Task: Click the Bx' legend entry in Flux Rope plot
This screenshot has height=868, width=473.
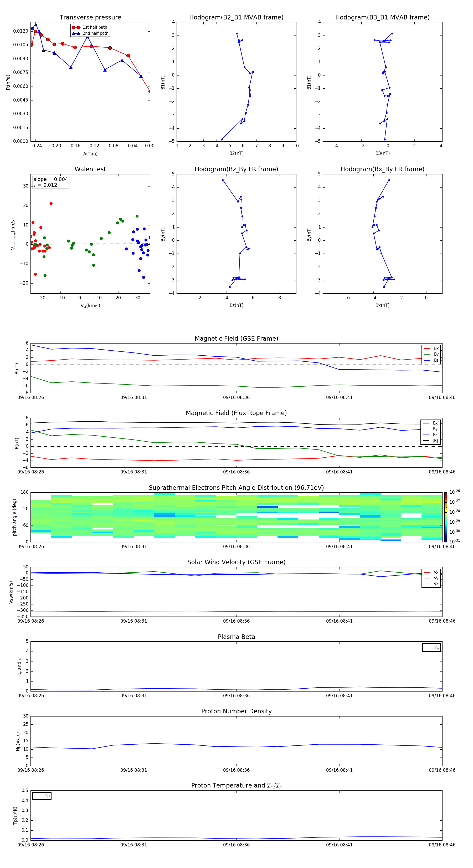Action: click(431, 423)
